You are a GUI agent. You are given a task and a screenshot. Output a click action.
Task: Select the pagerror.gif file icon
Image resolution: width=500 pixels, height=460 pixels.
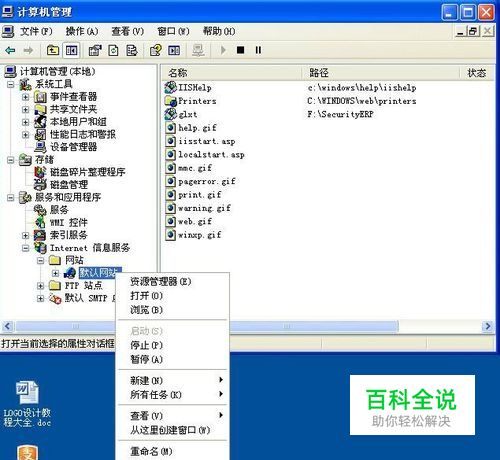pyautogui.click(x=170, y=181)
